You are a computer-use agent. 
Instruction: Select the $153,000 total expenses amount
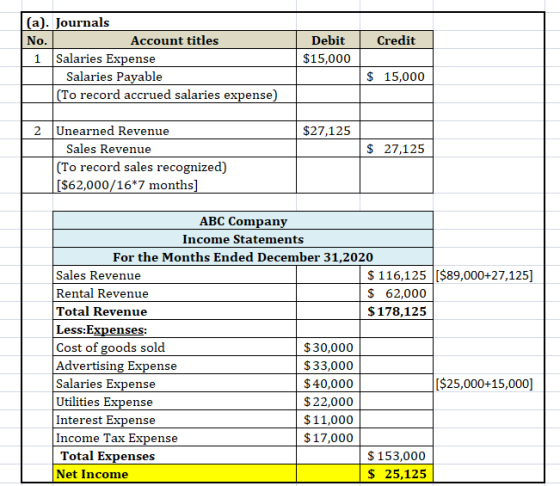[x=396, y=455]
